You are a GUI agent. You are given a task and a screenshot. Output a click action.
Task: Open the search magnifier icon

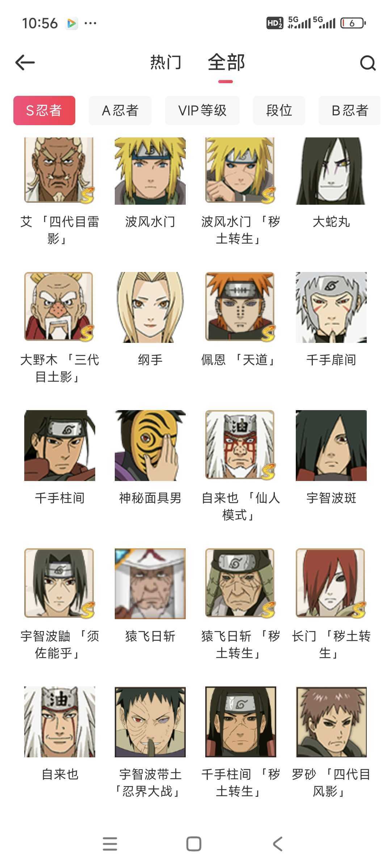(x=368, y=63)
